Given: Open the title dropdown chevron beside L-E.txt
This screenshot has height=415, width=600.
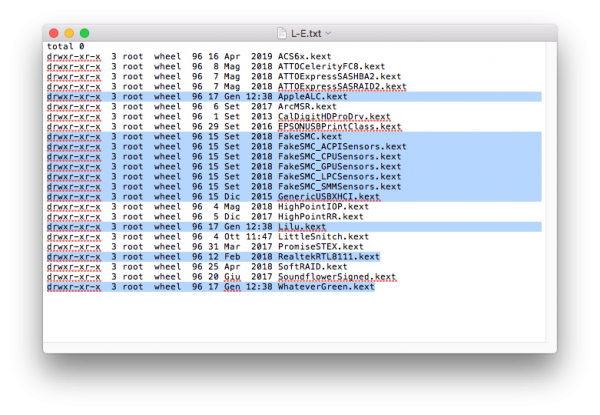Looking at the screenshot, I should [328, 34].
